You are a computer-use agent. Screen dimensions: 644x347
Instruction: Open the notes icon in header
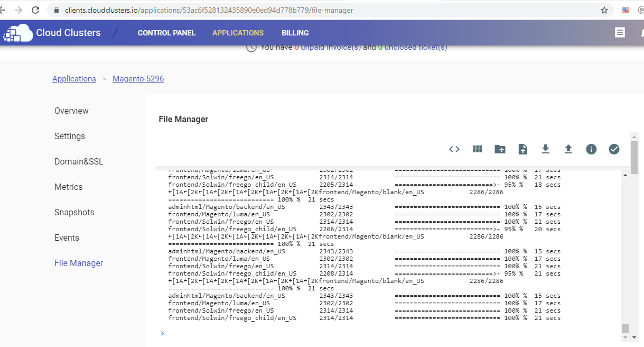[x=620, y=33]
